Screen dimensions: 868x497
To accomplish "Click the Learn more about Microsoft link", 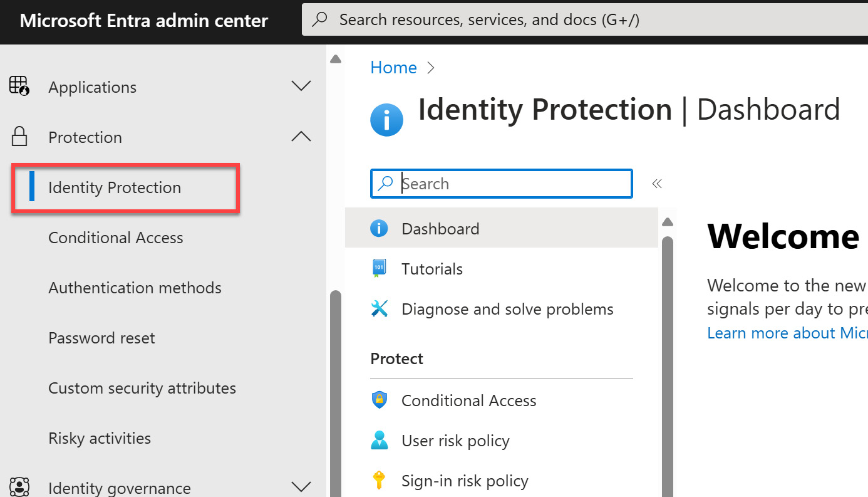I will 787,333.
